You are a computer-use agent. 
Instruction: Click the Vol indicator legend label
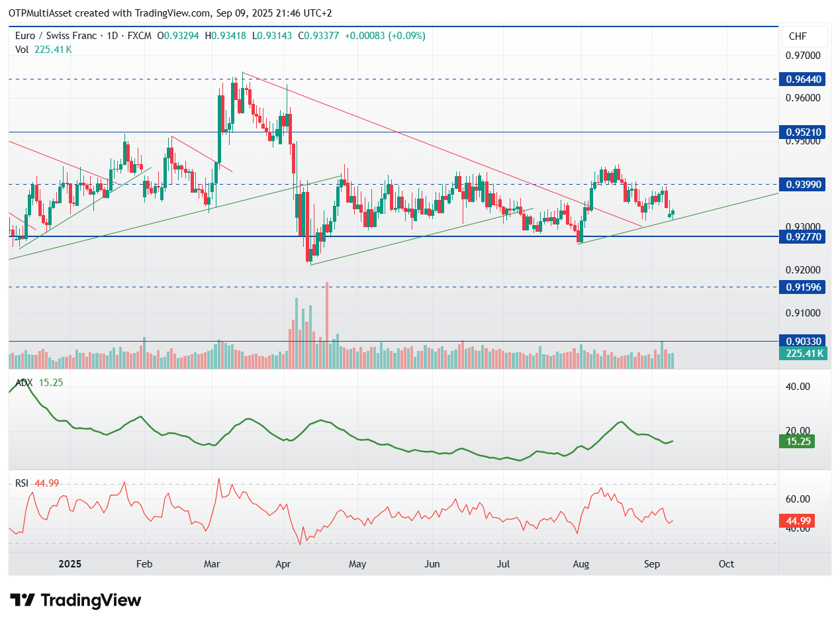coord(21,49)
